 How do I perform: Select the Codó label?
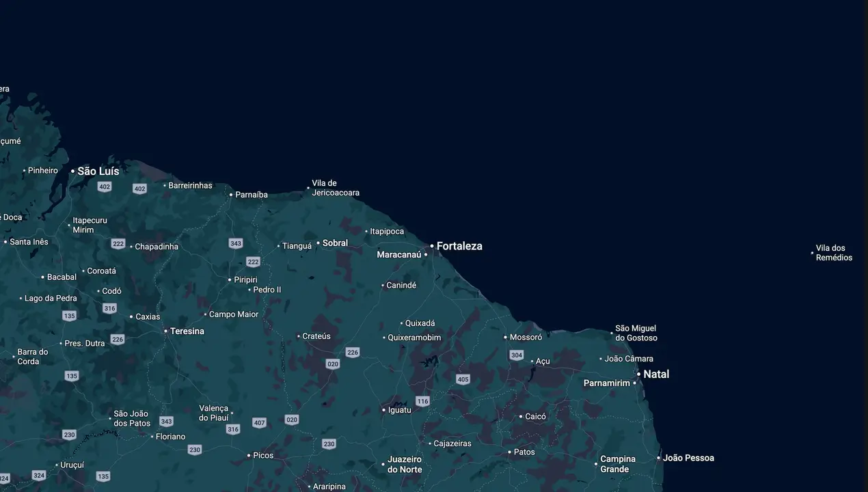(111, 291)
